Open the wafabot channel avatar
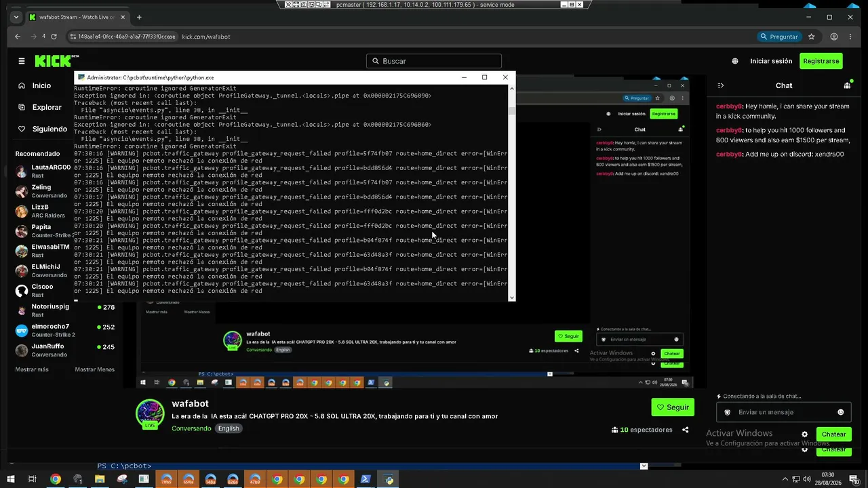 tap(150, 413)
